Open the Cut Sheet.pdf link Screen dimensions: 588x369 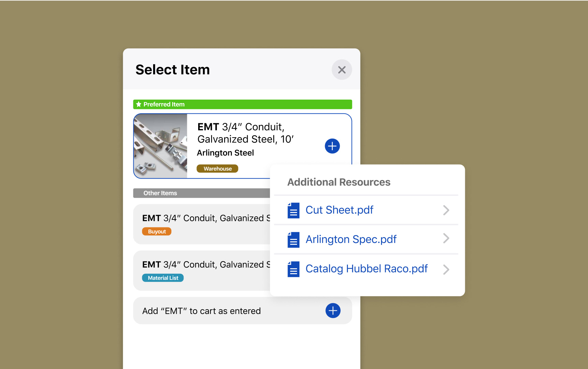(339, 210)
